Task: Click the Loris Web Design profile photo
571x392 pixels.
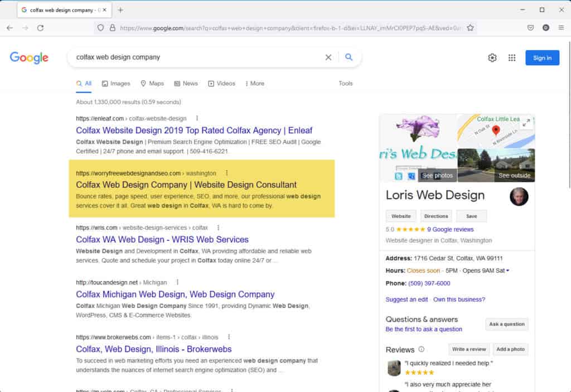Action: pos(519,197)
